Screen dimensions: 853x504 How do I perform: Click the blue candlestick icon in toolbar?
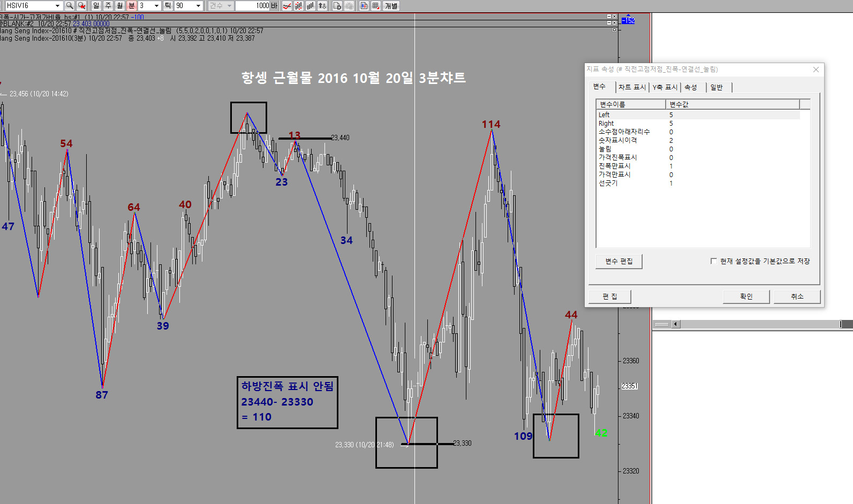pyautogui.click(x=364, y=6)
